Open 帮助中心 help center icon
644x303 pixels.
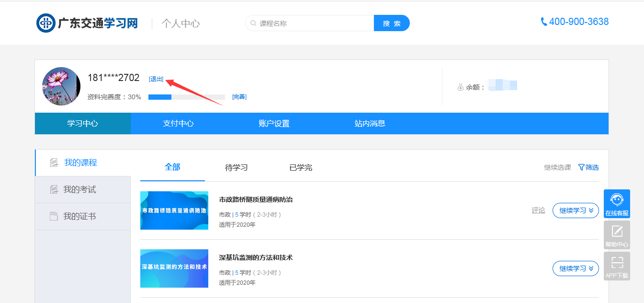[617, 231]
